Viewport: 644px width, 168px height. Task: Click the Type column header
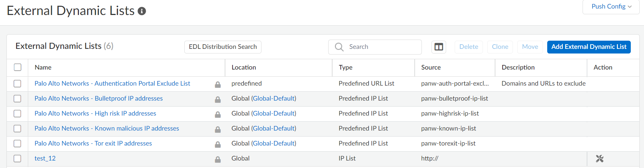345,67
